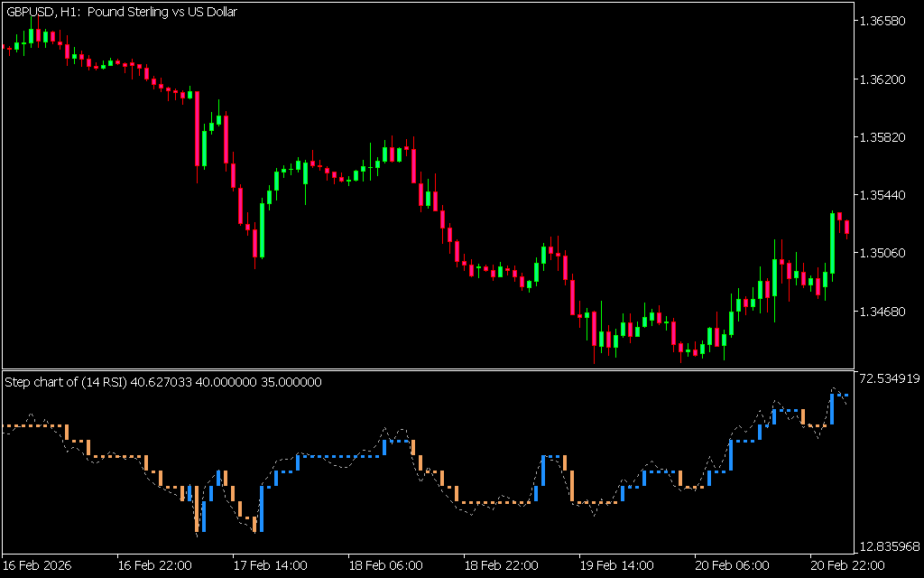Click the Step chart of (14 RSI) label
This screenshot has height=578, width=924.
pyautogui.click(x=162, y=382)
